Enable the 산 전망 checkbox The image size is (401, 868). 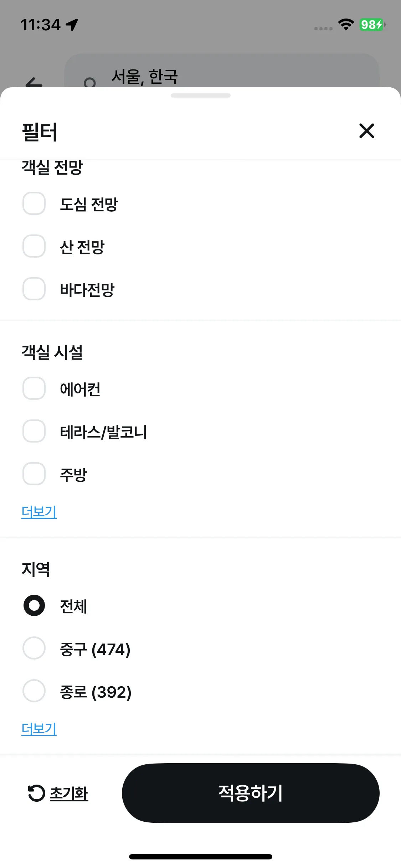click(x=34, y=246)
